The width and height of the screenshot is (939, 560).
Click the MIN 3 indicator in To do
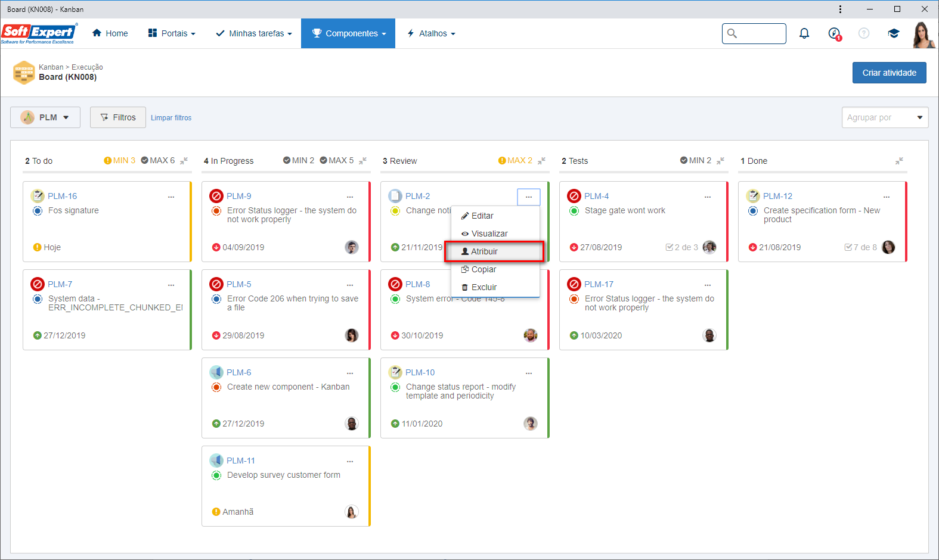[x=119, y=160]
